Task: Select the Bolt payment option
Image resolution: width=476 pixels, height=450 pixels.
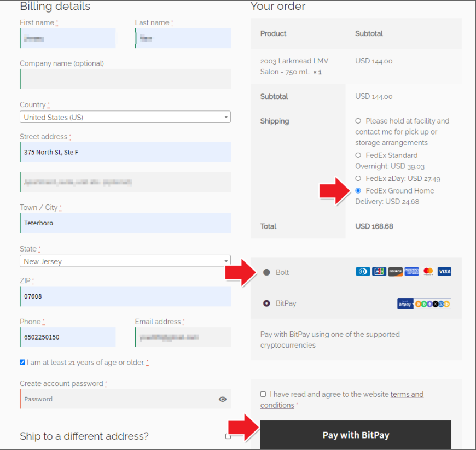Action: (266, 272)
